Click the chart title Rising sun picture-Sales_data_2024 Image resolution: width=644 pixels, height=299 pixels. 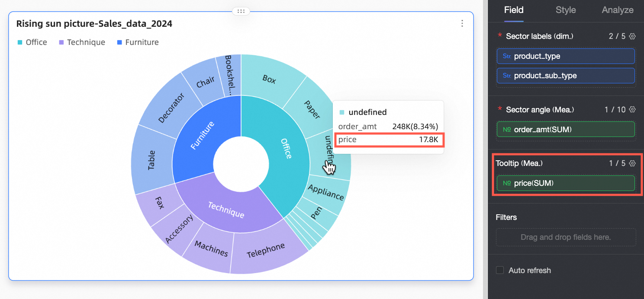coord(94,24)
